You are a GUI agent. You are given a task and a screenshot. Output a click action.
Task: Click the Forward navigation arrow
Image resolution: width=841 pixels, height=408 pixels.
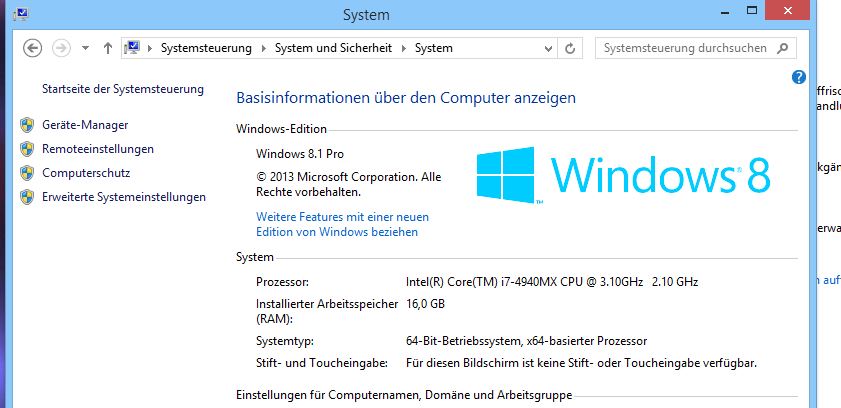click(62, 48)
